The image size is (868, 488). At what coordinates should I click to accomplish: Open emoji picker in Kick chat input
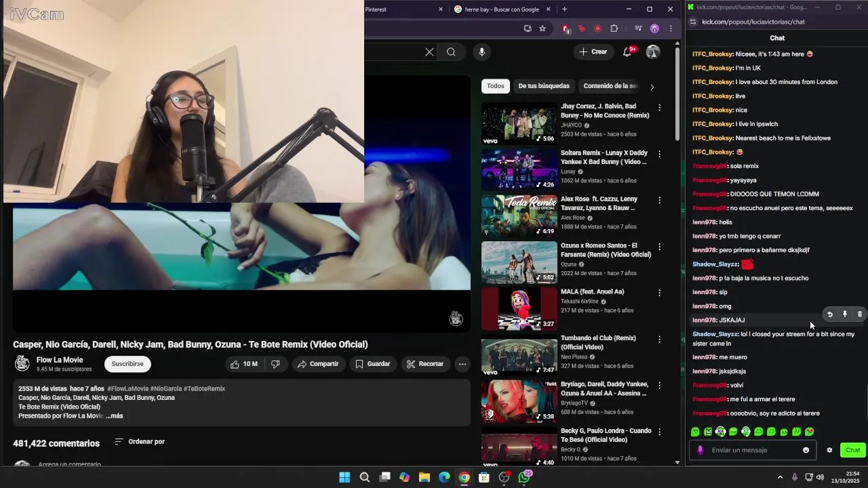coord(806,450)
